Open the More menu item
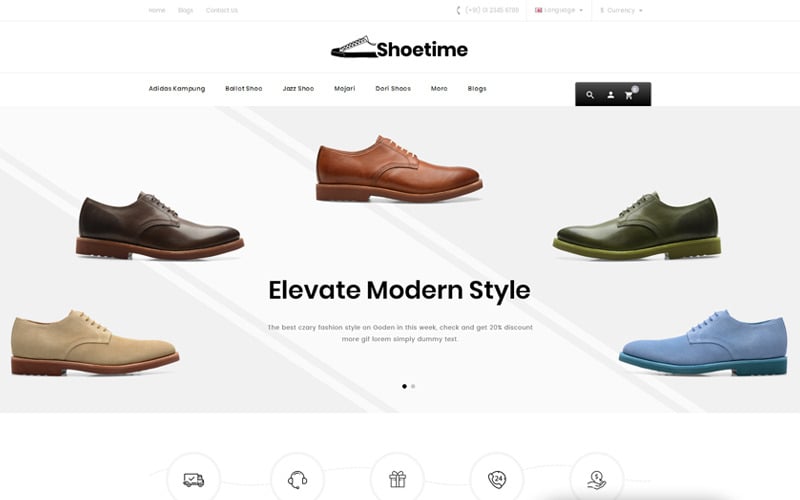Viewport: 800px width, 500px height. coord(439,88)
